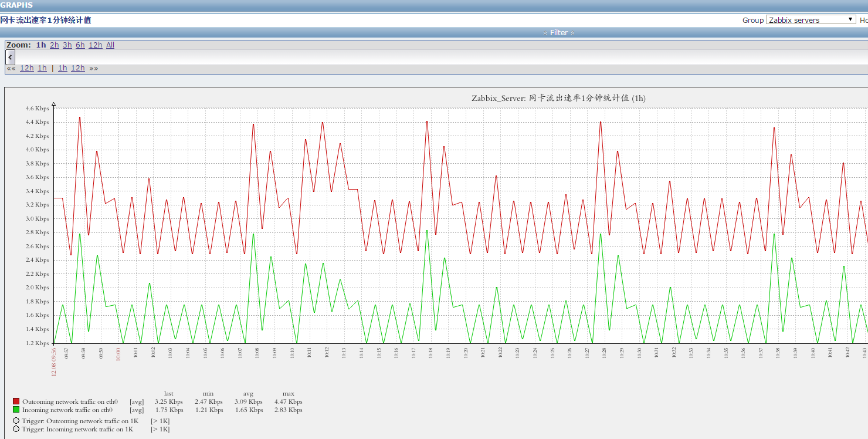Move forward 12h in navigation row
The height and width of the screenshot is (439, 868).
78,68
